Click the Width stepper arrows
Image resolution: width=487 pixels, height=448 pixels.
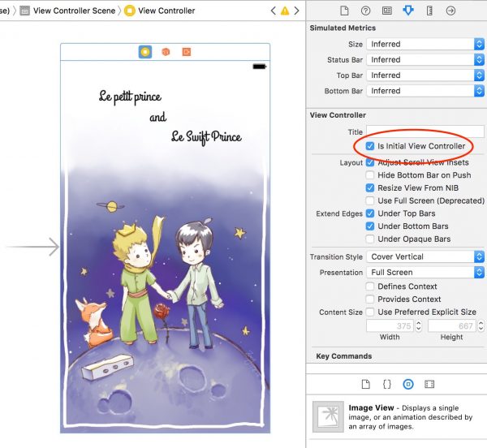coord(419,325)
